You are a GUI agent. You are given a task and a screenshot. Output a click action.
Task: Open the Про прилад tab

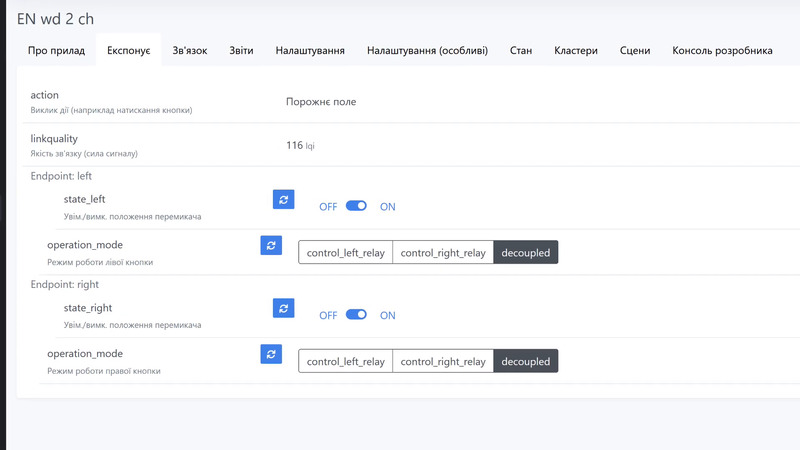[56, 50]
